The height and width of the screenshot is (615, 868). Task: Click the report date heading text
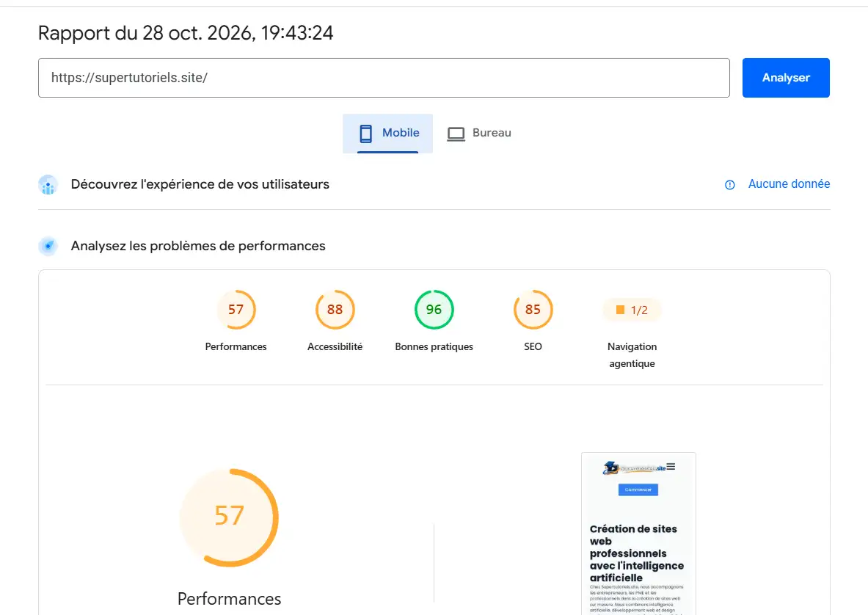(x=186, y=33)
